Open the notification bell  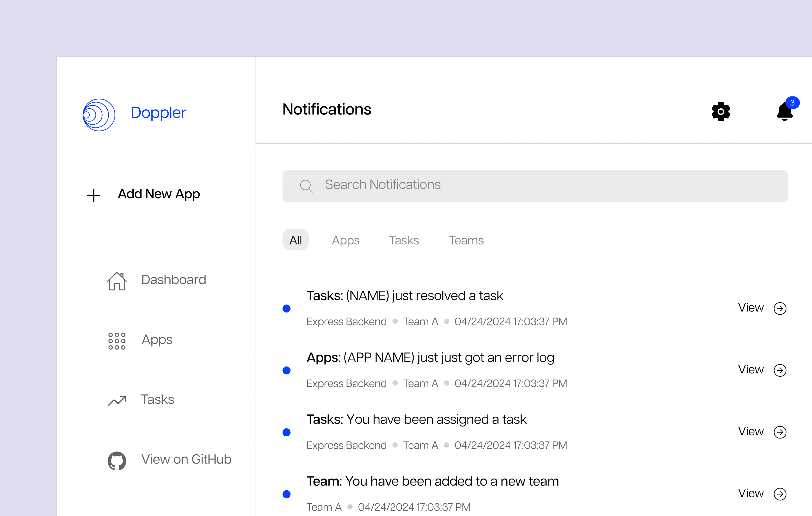785,112
